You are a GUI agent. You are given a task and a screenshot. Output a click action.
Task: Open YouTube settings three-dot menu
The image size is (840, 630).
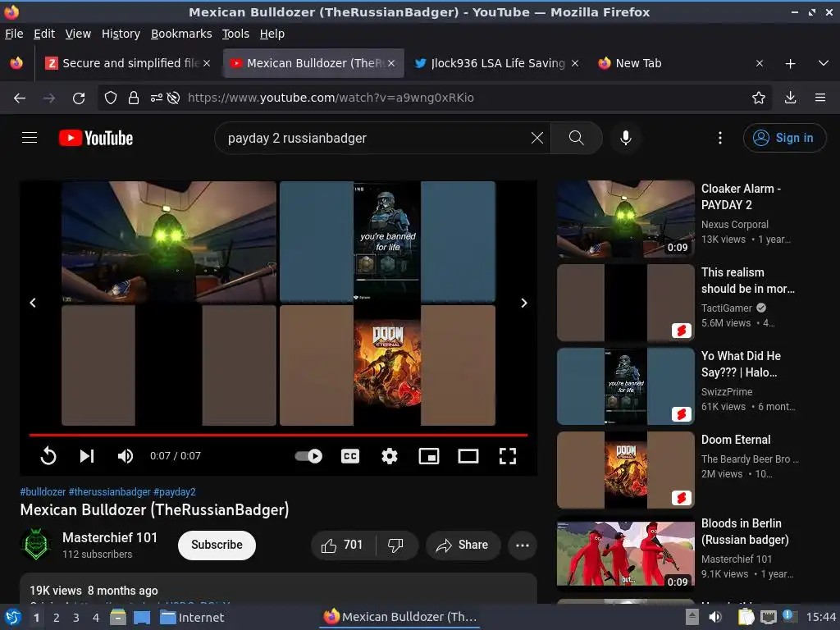[720, 138]
